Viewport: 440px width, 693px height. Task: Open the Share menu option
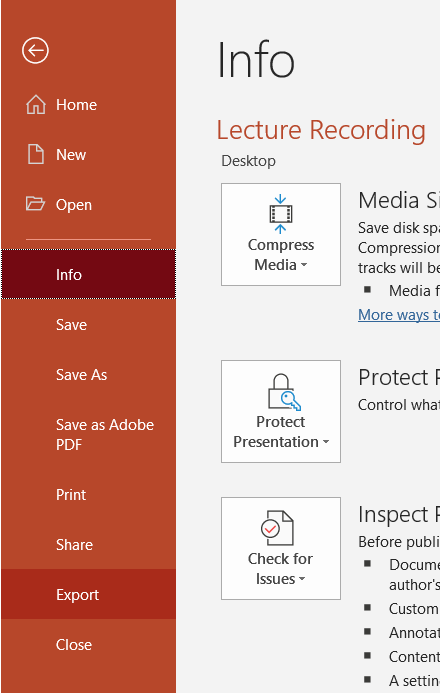pyautogui.click(x=88, y=544)
